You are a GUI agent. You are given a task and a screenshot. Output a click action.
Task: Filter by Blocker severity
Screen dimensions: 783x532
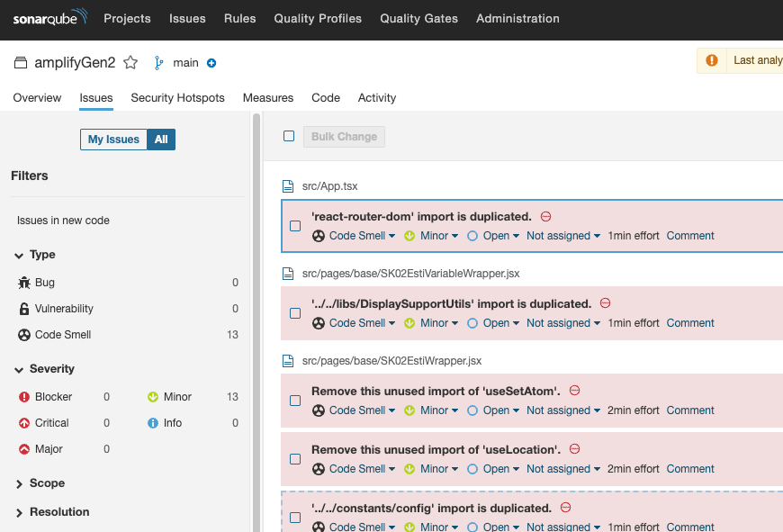tap(63, 397)
